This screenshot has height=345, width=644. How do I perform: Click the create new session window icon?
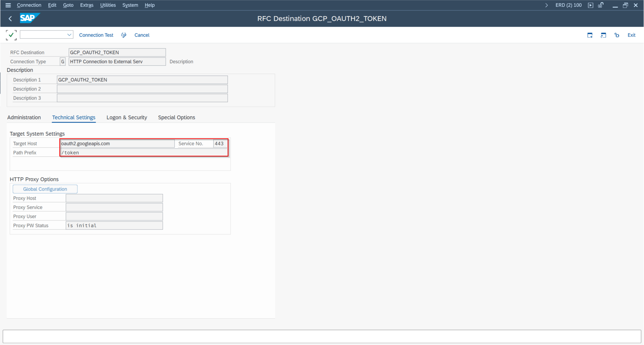(590, 35)
